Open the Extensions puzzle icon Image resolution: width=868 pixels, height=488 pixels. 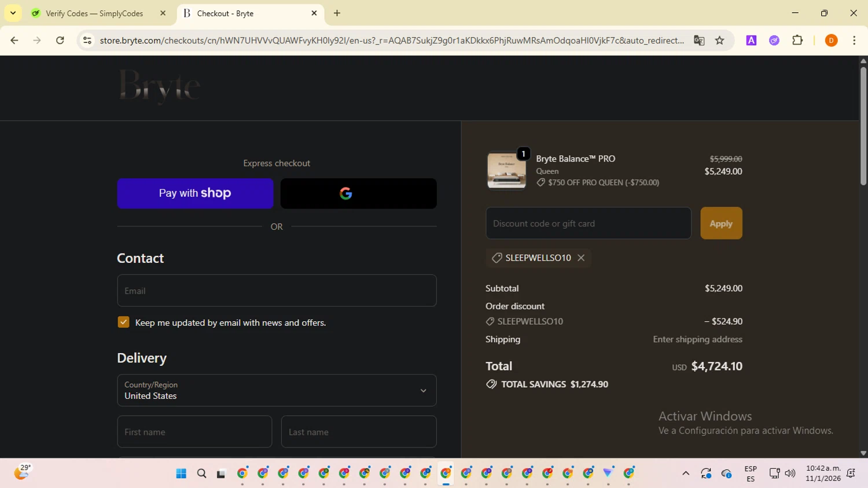pos(797,41)
